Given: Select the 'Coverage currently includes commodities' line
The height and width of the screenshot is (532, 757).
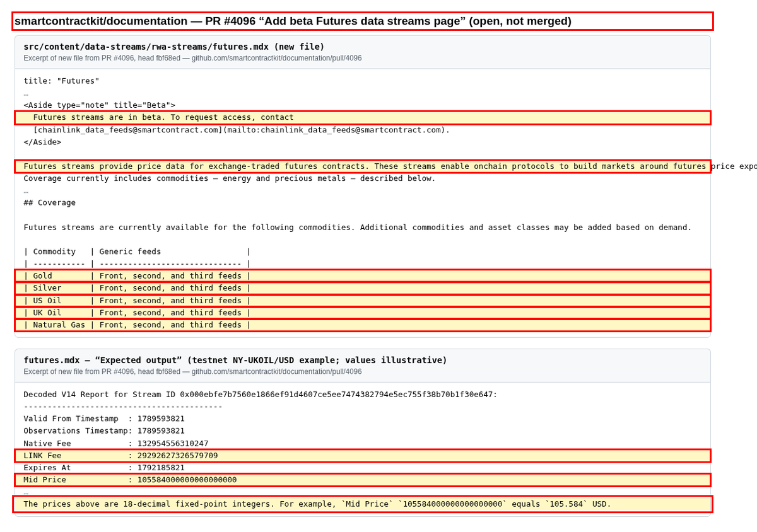Looking at the screenshot, I should click(x=230, y=178).
